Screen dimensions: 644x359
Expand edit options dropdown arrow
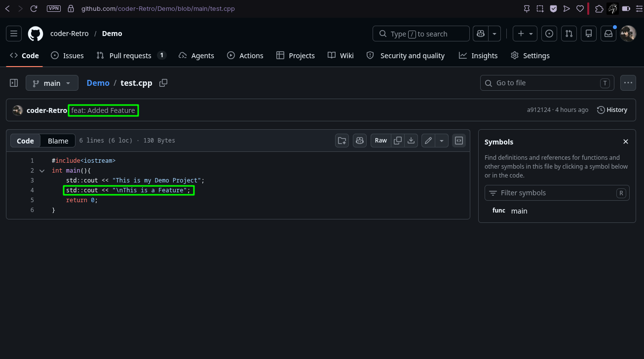tap(442, 141)
